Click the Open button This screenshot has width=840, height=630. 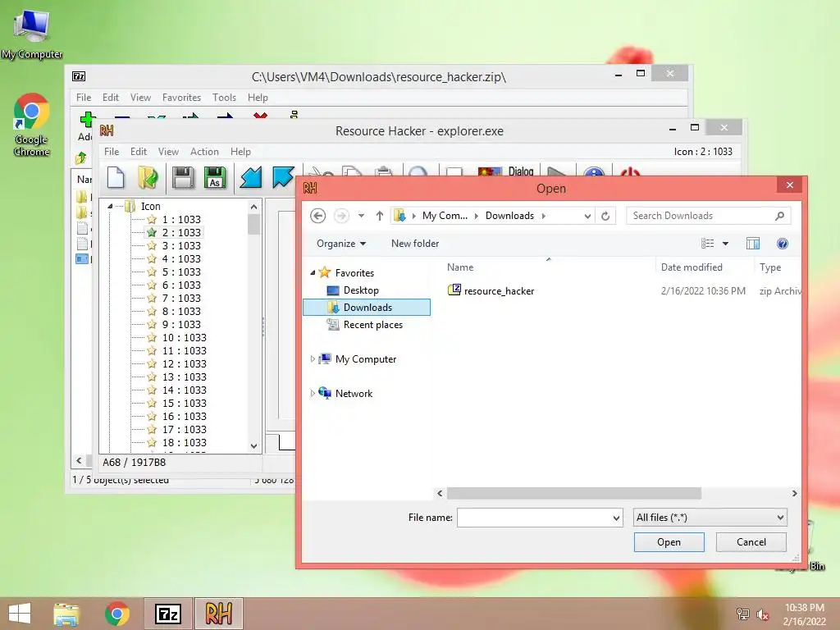(669, 542)
